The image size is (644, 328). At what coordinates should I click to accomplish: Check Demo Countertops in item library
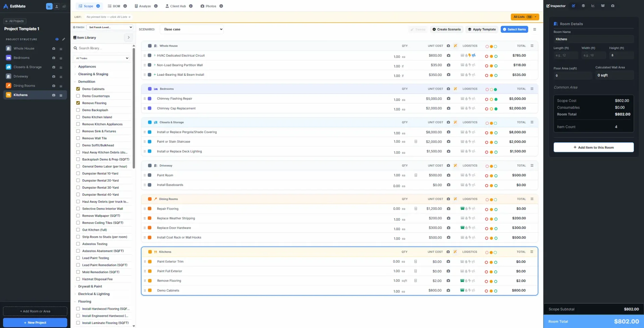pyautogui.click(x=78, y=96)
